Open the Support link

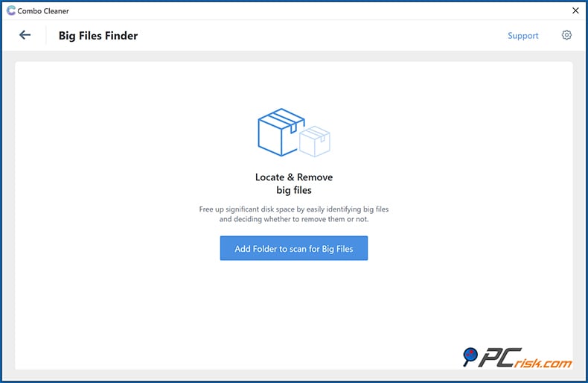coord(523,36)
